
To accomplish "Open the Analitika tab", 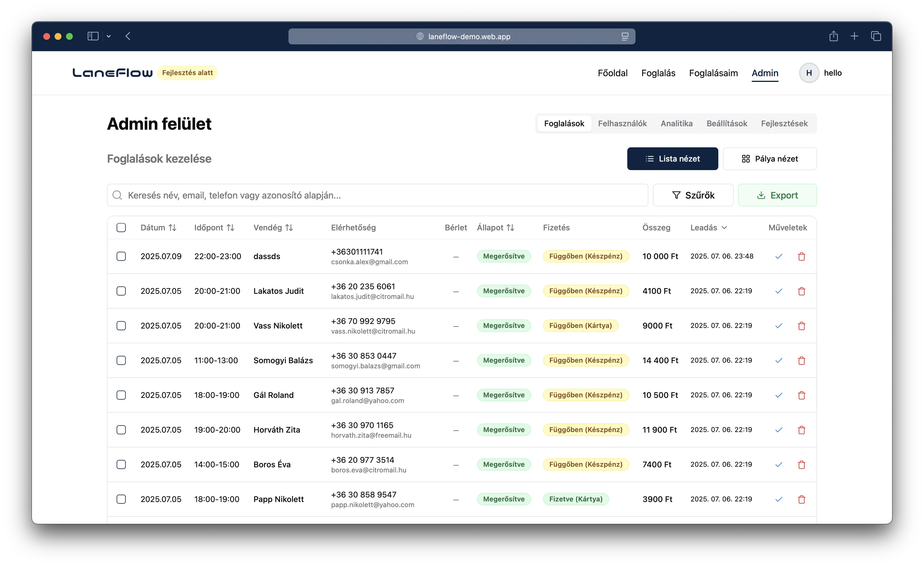I will tap(676, 123).
